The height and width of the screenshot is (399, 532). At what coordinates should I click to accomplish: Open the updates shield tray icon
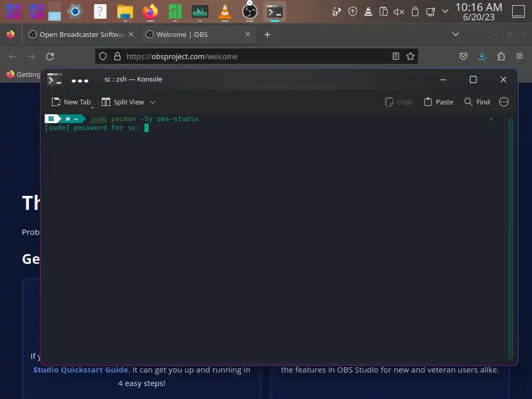pyautogui.click(x=353, y=12)
